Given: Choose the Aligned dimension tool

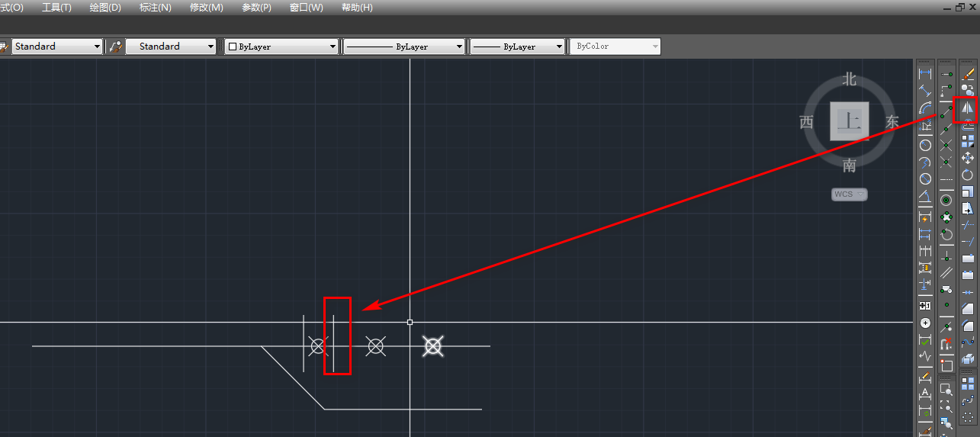Looking at the screenshot, I should click(x=925, y=91).
